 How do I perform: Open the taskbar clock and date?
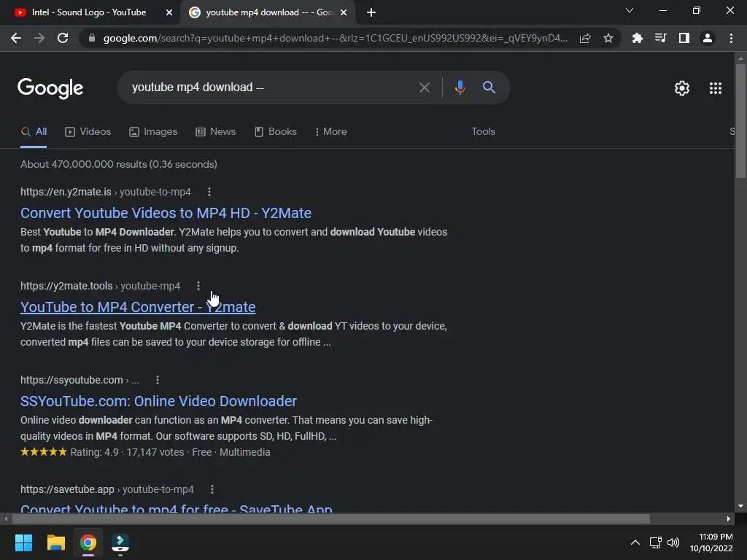pos(711,542)
